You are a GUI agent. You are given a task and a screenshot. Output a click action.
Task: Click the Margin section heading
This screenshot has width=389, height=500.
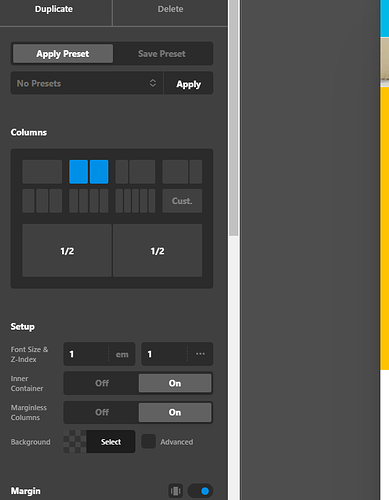(x=26, y=491)
